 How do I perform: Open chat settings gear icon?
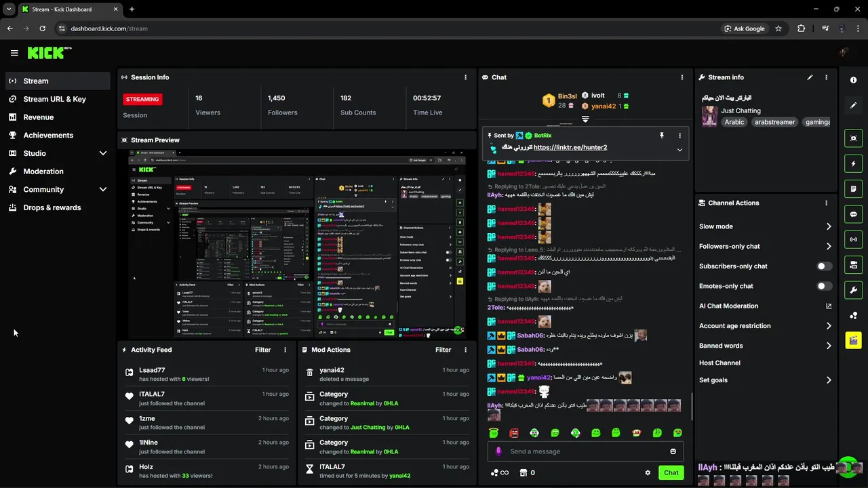coord(648,473)
